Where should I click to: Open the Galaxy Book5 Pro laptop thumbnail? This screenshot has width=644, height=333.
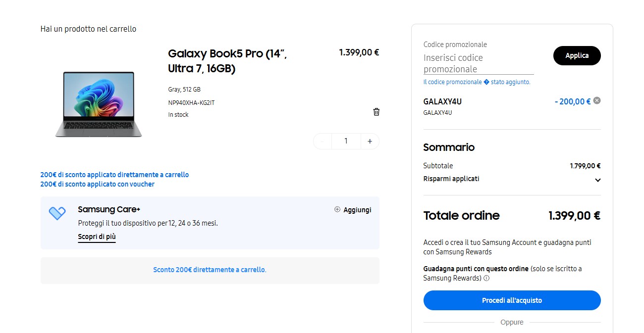click(99, 104)
